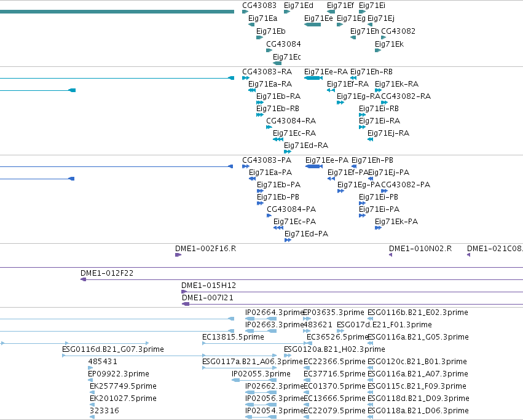Select the Eig71Eh-RB transcript label
This screenshot has height=420, width=523.
click(371, 72)
